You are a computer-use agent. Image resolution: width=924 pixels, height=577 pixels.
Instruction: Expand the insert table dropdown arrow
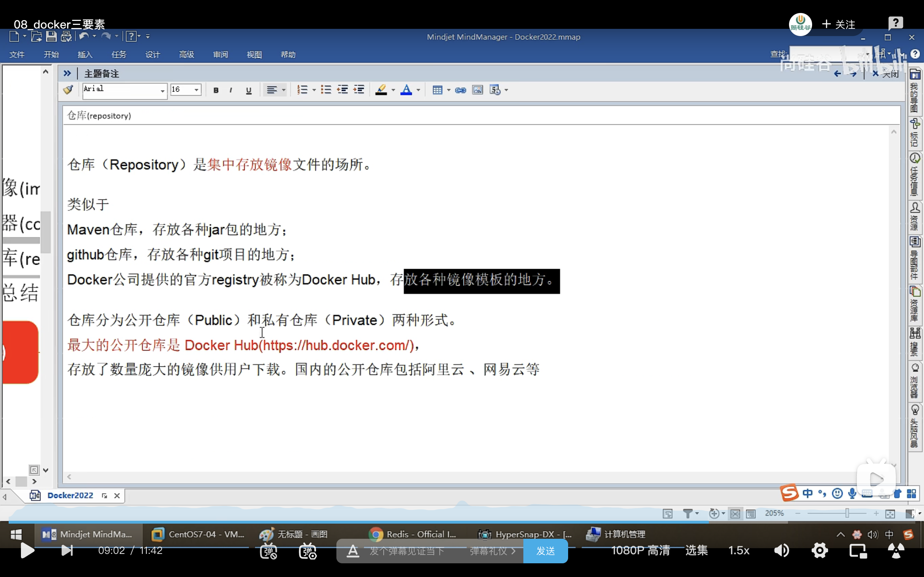point(449,90)
